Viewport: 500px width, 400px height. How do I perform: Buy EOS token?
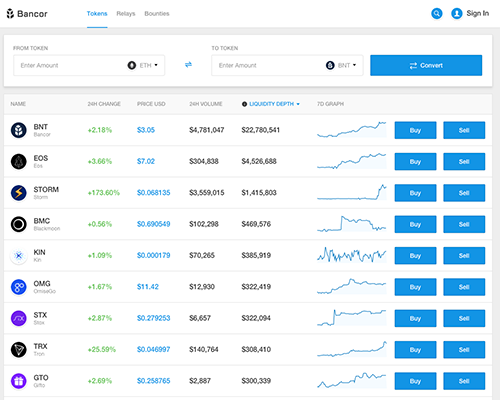click(415, 161)
